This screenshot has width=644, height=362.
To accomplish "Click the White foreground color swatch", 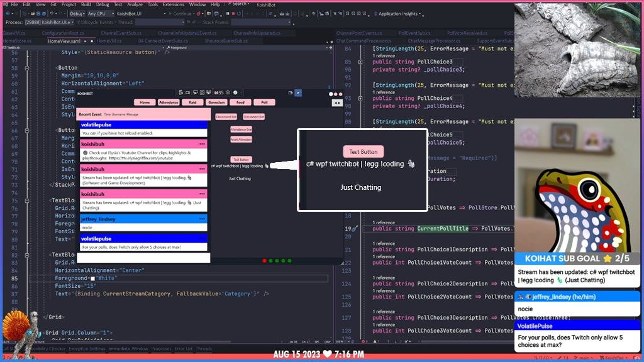I will click(92, 278).
